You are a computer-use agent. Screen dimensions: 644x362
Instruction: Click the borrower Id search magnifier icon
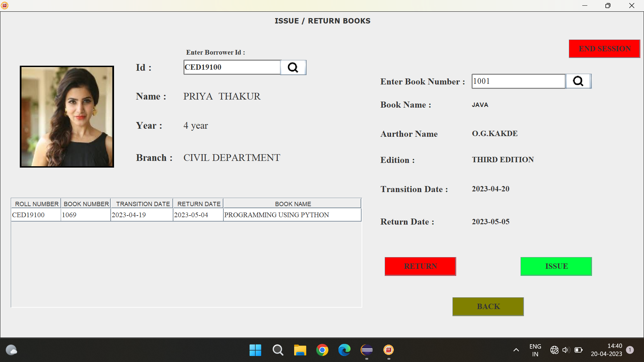[293, 67]
